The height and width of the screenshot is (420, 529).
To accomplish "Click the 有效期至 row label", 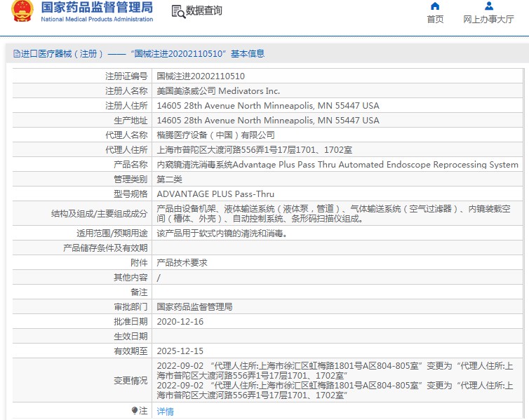I will [x=130, y=351].
